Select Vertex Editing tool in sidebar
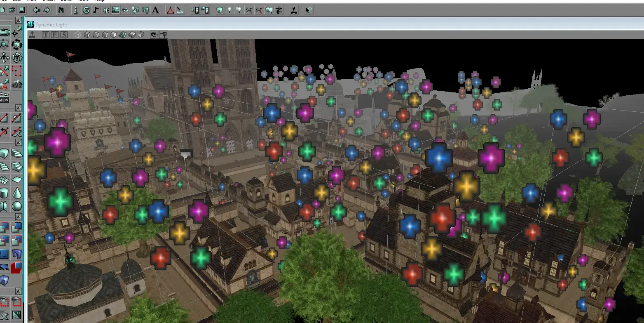This screenshot has height=323, width=644. point(17,32)
